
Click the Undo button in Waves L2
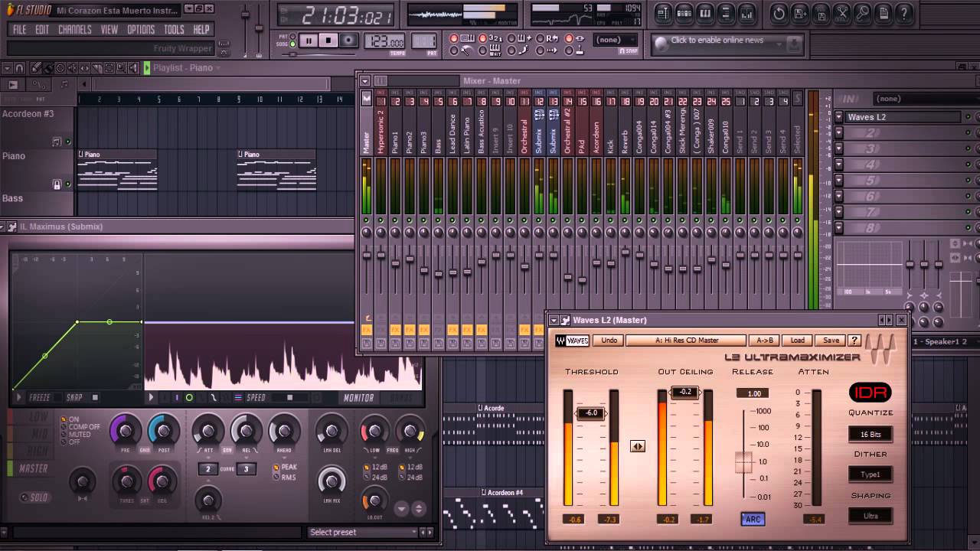[609, 341]
